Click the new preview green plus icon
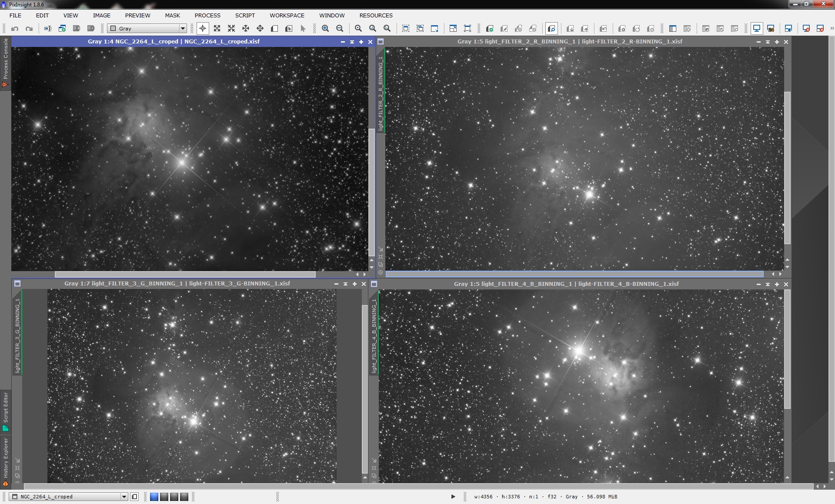 pos(490,29)
